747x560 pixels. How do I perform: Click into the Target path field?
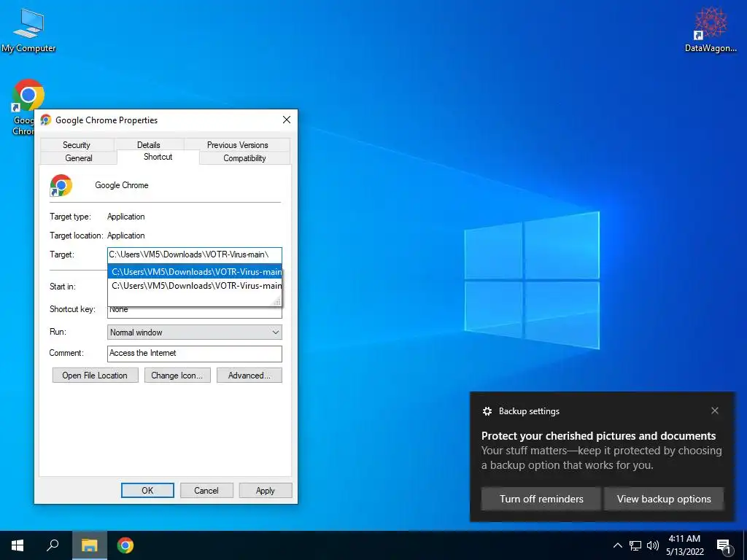[x=194, y=254]
